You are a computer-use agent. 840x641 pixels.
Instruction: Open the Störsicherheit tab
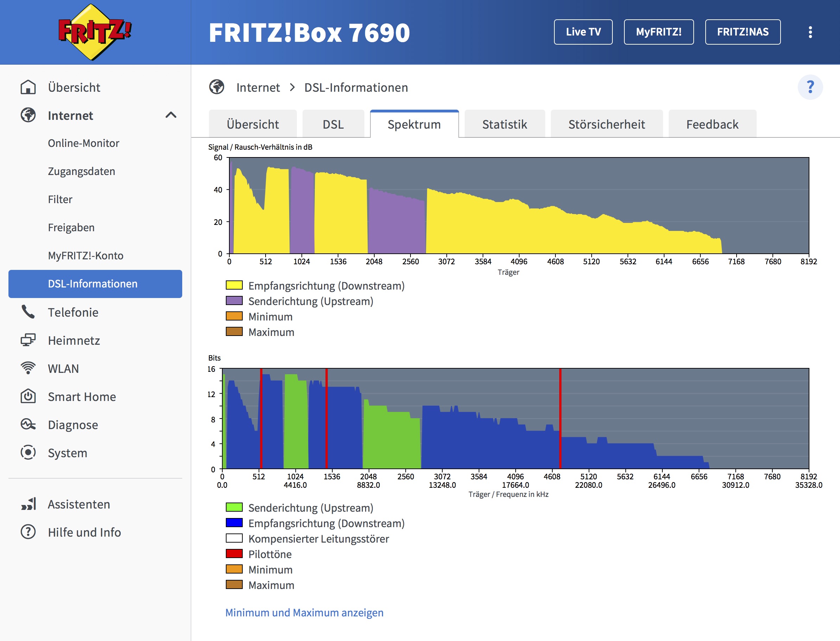click(606, 124)
